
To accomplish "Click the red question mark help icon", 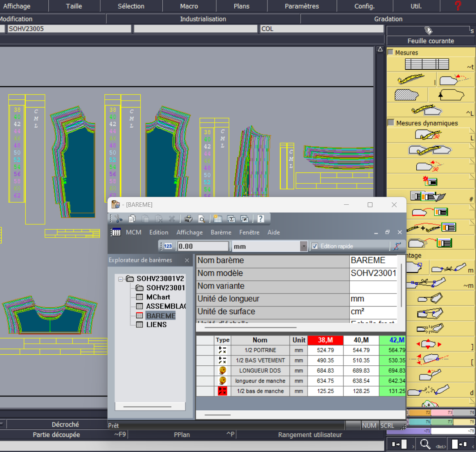I will click(x=458, y=6).
